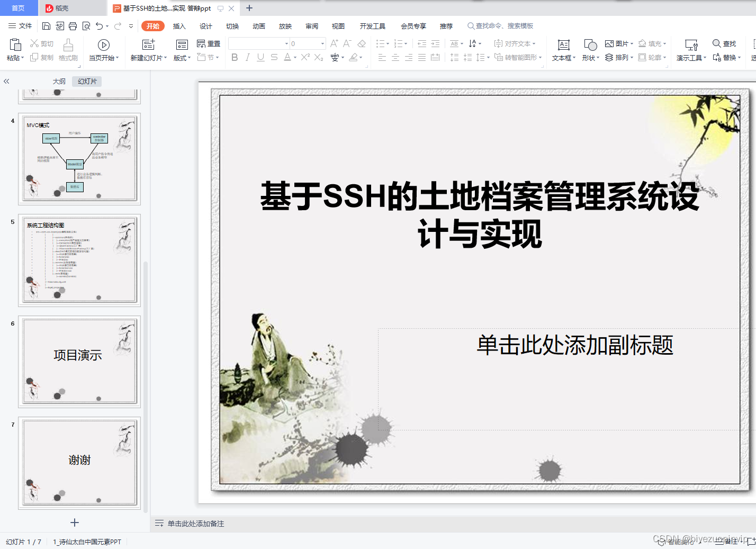Click the Export to PDF icon

(x=60, y=26)
